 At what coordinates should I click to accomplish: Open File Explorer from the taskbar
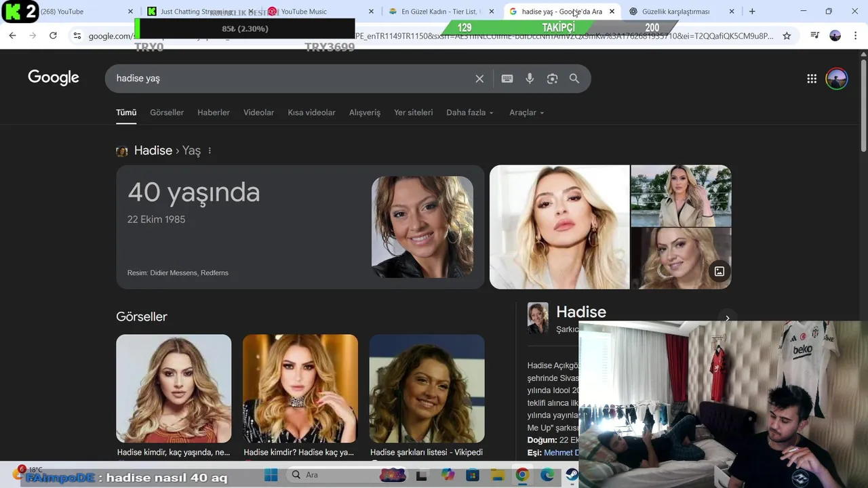(x=497, y=475)
